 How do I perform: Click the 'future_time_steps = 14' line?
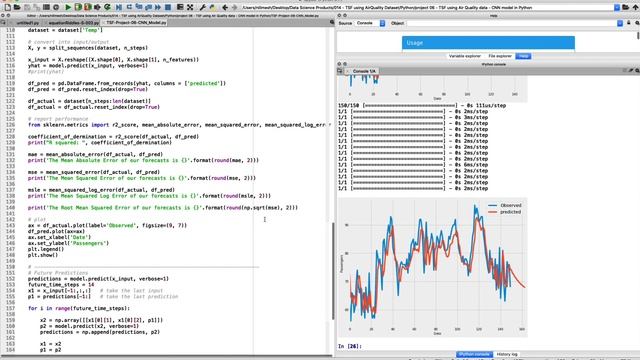pyautogui.click(x=61, y=284)
